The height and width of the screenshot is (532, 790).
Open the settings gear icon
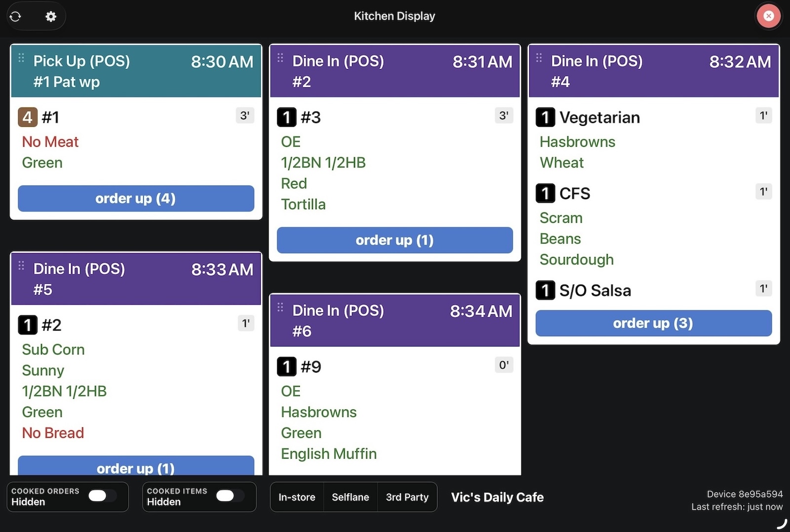pyautogui.click(x=51, y=16)
